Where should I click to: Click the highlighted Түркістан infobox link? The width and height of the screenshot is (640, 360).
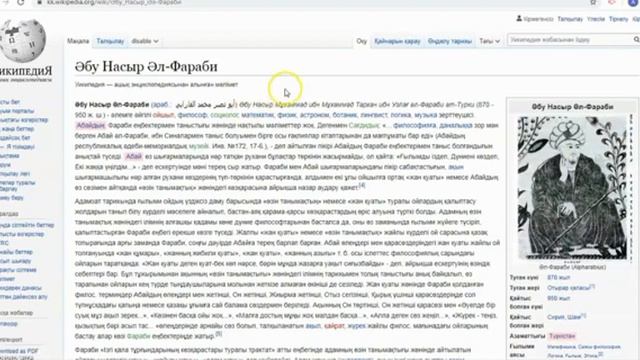562,336
